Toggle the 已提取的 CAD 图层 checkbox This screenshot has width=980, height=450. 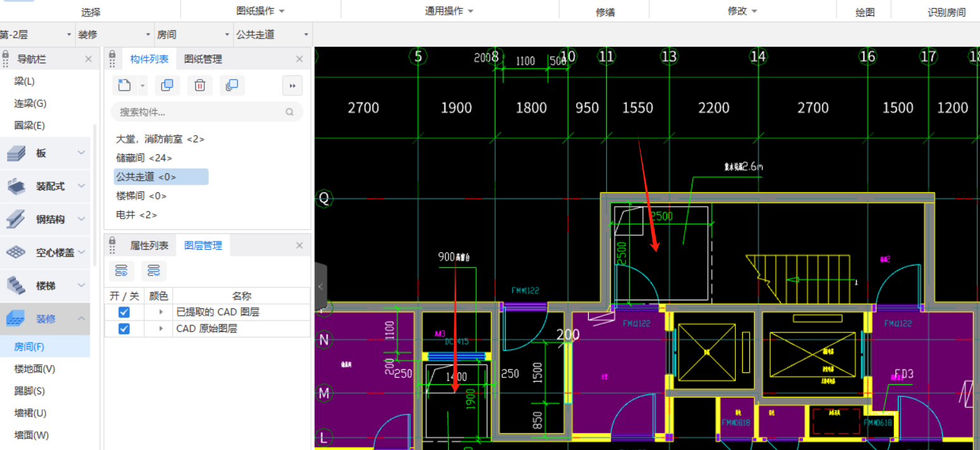(124, 312)
